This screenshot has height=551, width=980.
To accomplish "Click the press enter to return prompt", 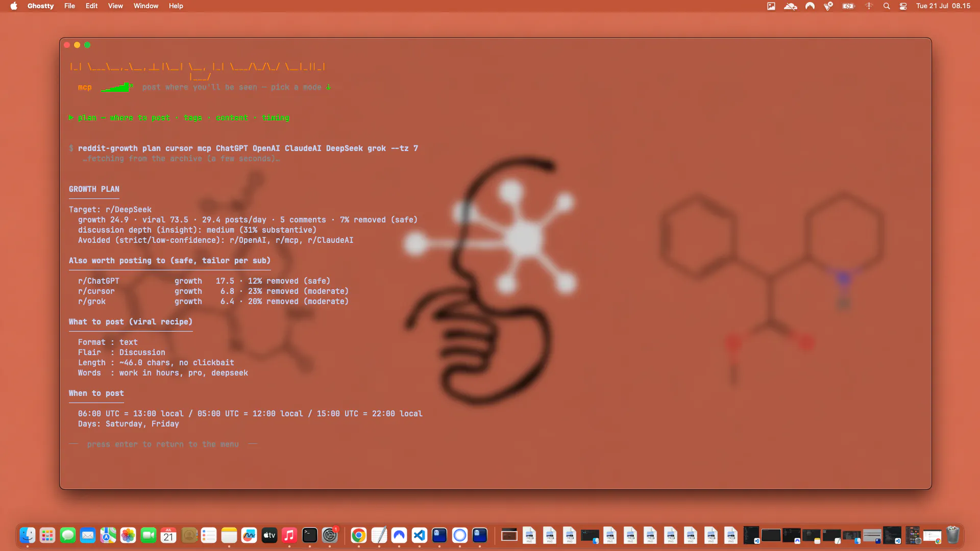I will point(163,444).
